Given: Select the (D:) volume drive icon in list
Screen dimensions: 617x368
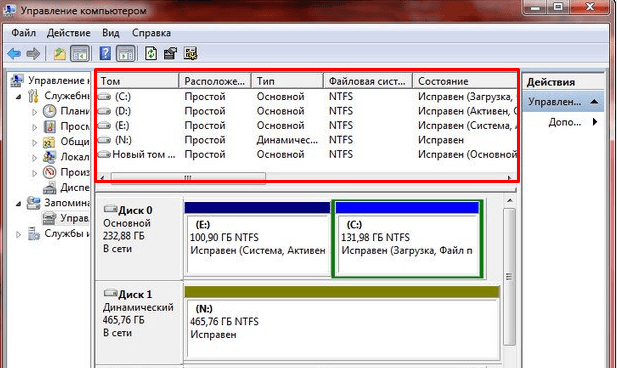Looking at the screenshot, I should tap(104, 111).
